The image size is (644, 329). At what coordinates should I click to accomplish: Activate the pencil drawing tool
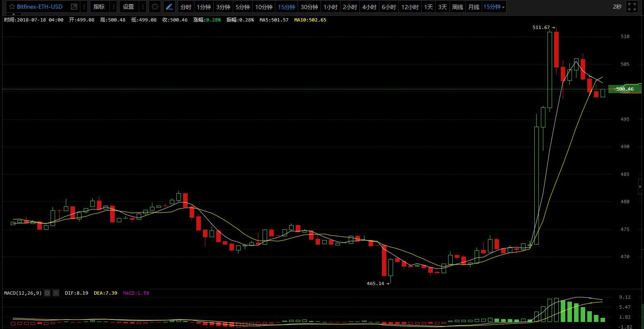(169, 7)
